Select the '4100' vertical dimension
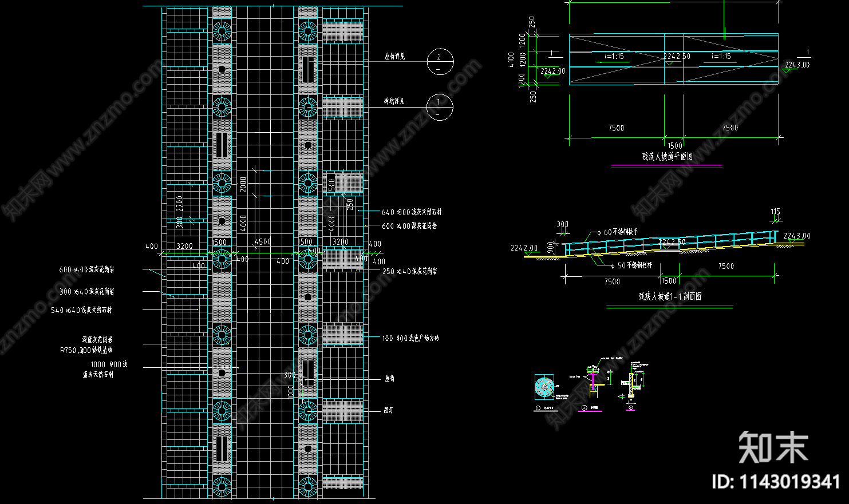 [x=511, y=59]
